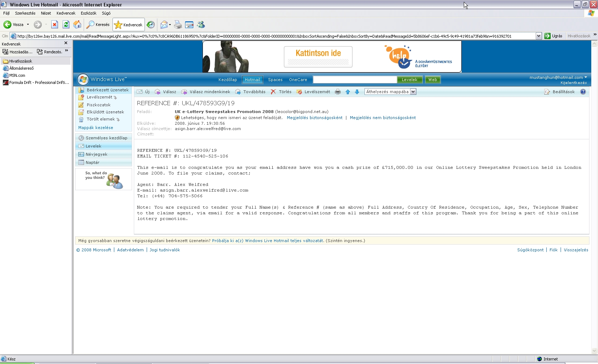598x364 pixels.
Task: Print the message with the mail printer icon
Action: 338,92
